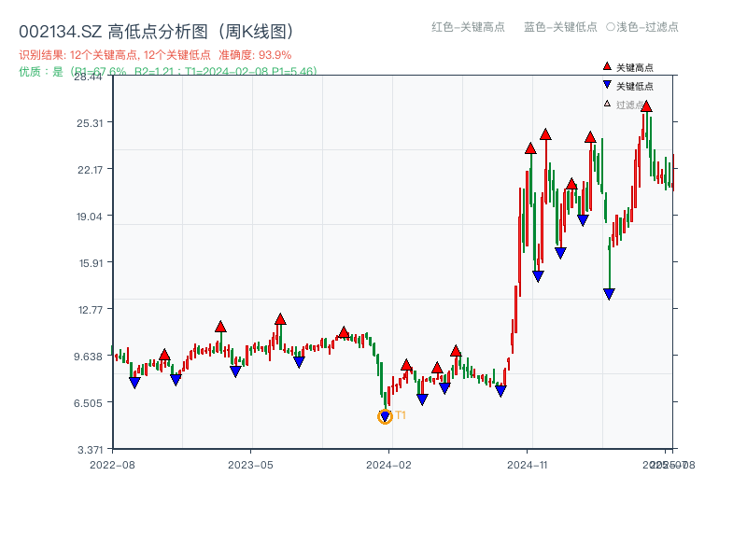Click the red 识别结果 summary line

click(x=155, y=55)
